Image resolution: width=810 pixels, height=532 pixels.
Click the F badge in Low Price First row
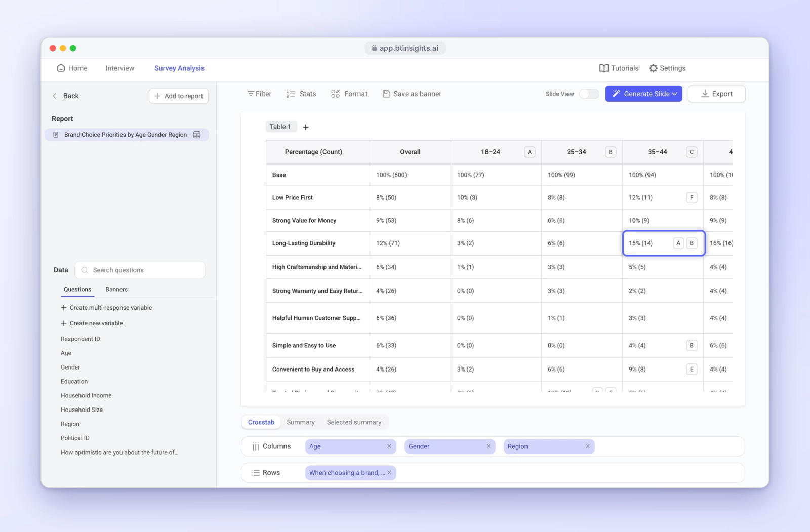(692, 197)
